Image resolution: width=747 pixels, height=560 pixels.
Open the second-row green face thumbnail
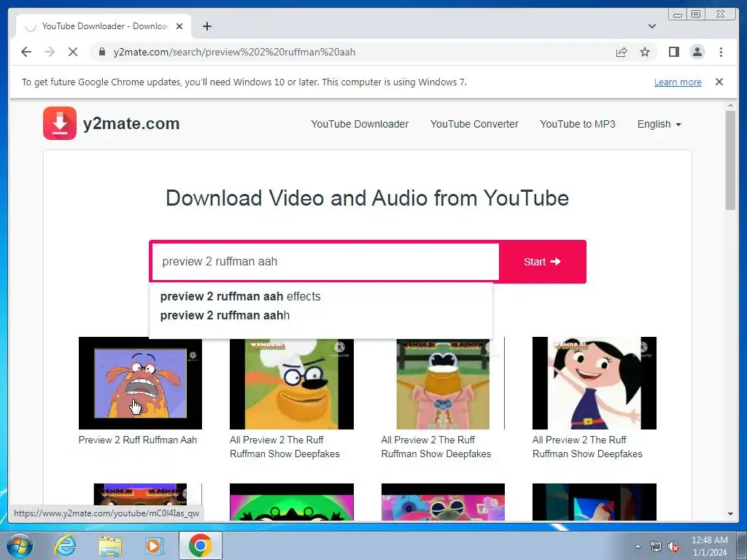pyautogui.click(x=292, y=502)
